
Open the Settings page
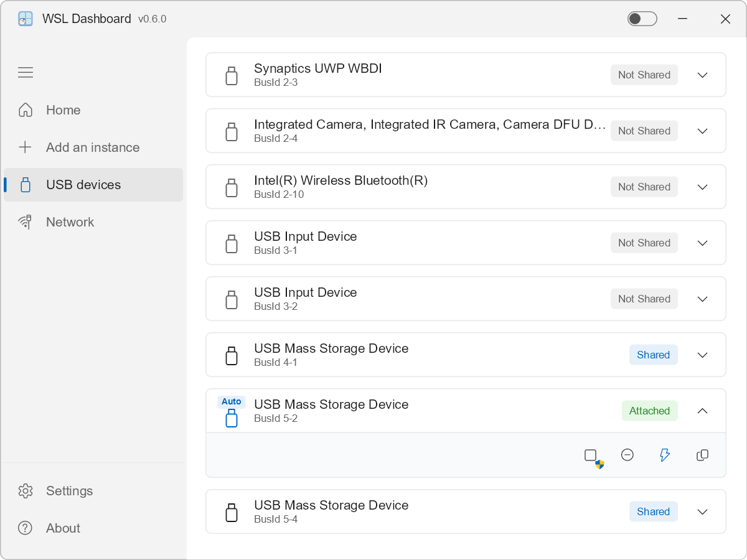(69, 491)
